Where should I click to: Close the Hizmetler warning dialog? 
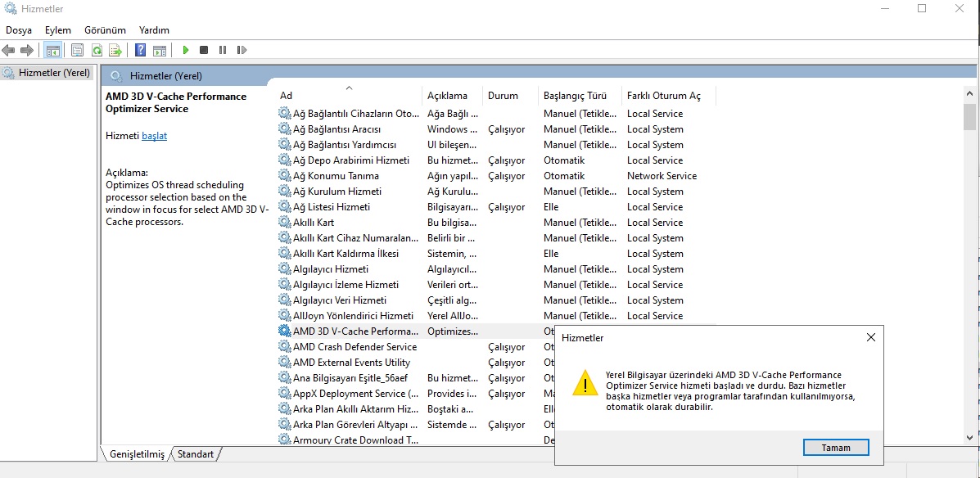click(x=870, y=337)
